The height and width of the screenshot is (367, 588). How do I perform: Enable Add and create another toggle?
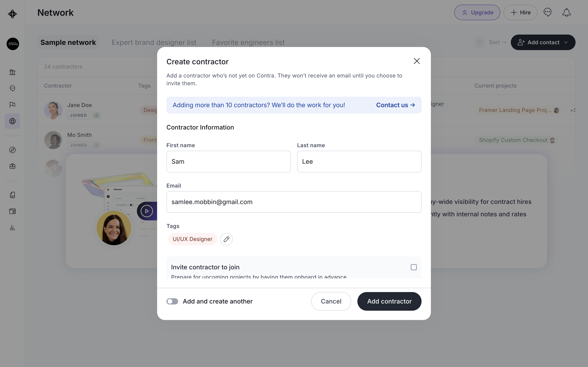[x=172, y=301]
